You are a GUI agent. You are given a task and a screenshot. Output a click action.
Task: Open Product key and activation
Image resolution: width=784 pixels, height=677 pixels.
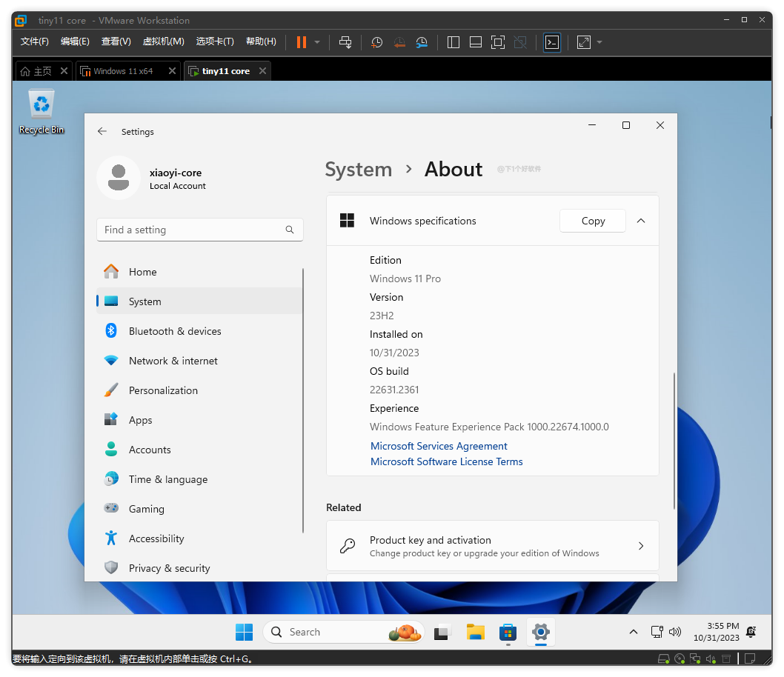[492, 546]
